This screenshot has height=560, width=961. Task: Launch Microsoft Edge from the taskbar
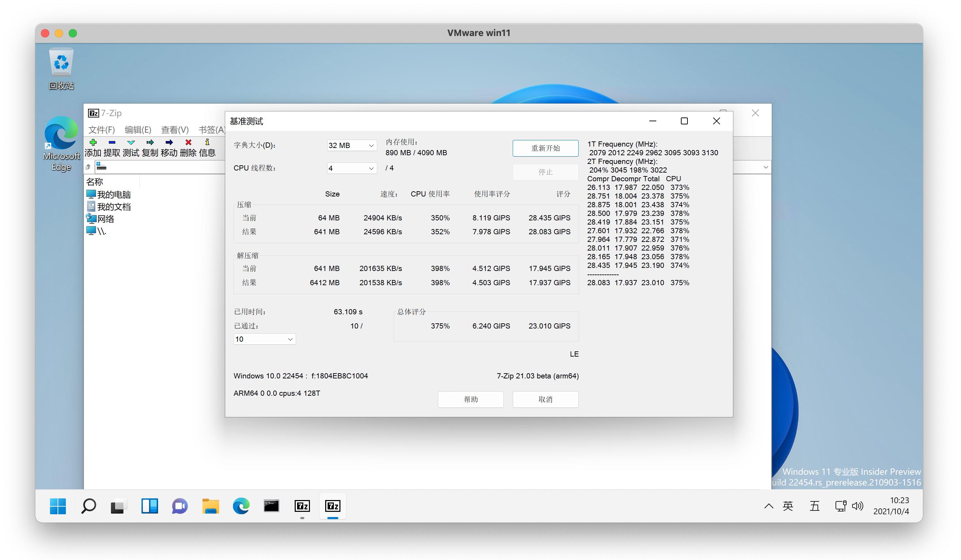(x=241, y=506)
